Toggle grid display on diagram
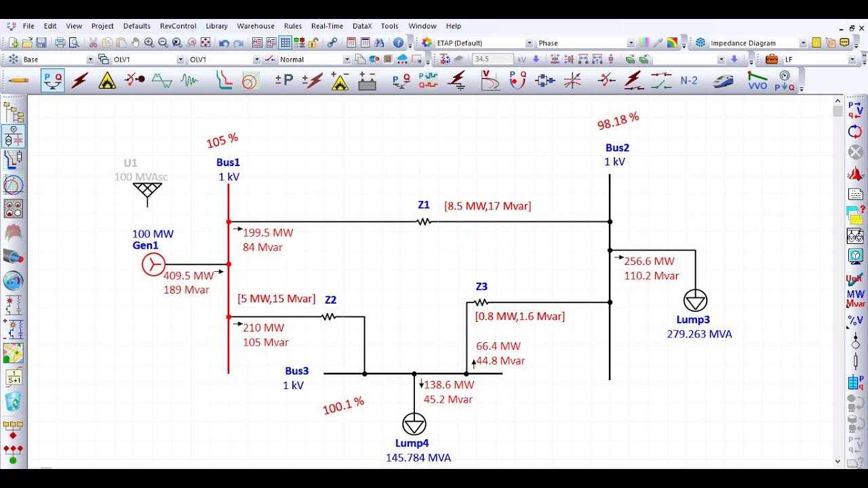Screen dimensions: 868x488 (x=285, y=43)
